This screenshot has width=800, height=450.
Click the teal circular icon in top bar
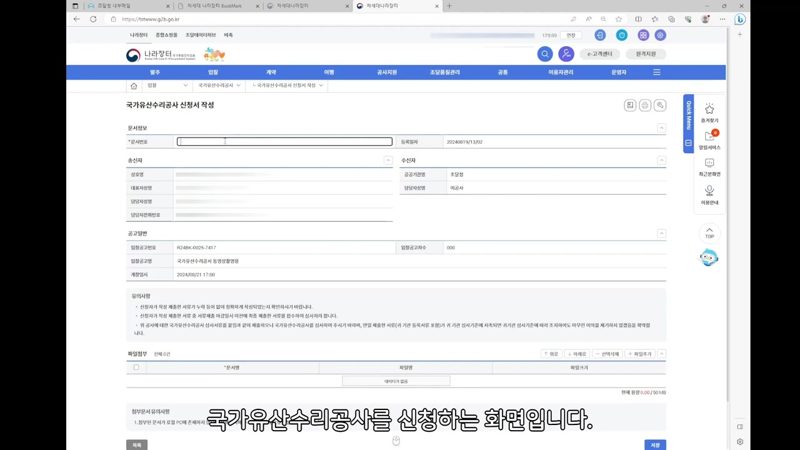tap(621, 35)
